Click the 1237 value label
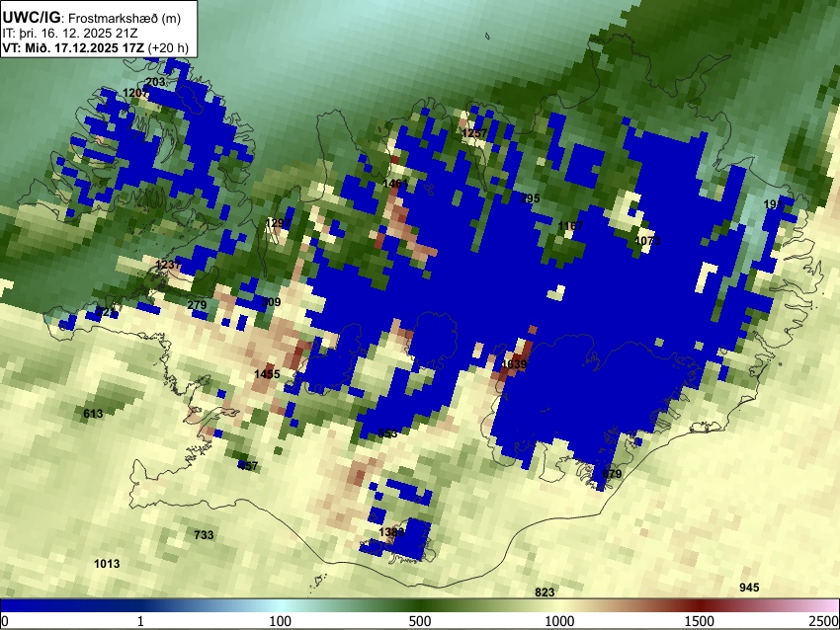Image resolution: width=840 pixels, height=630 pixels. point(168,265)
